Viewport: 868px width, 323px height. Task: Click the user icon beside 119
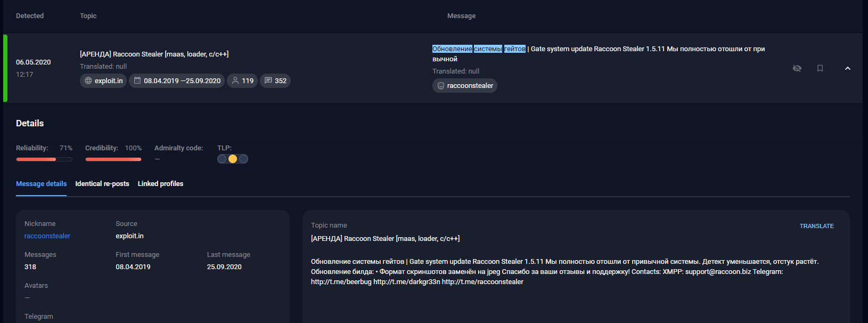[x=235, y=81]
